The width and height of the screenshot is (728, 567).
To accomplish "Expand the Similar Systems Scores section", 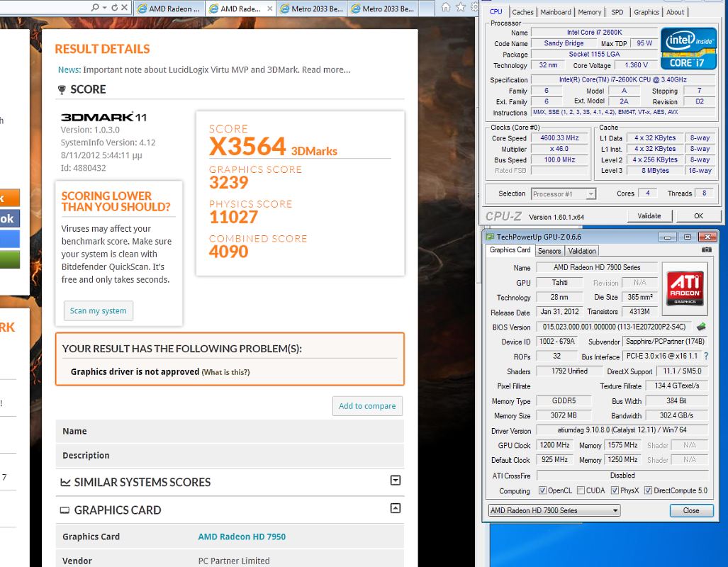I will (x=396, y=480).
